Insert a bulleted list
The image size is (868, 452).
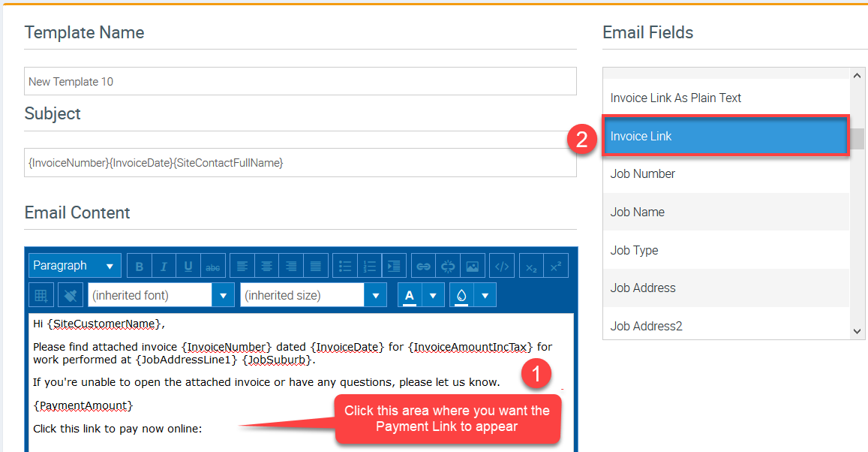(x=345, y=266)
